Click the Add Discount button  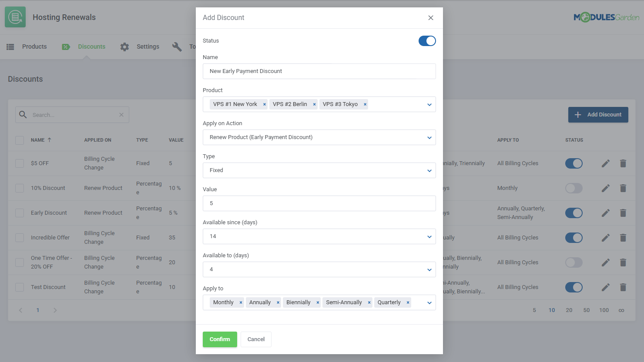pos(598,114)
